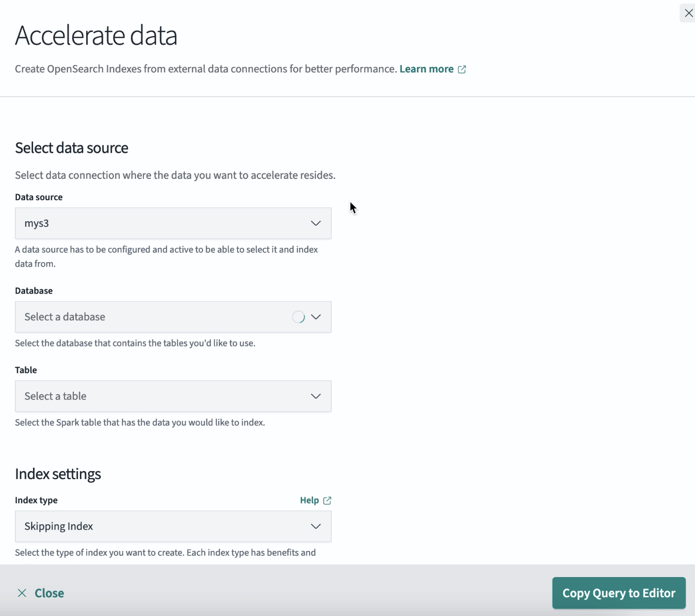This screenshot has width=695, height=616.
Task: Click the Learn more link
Action: pos(426,69)
